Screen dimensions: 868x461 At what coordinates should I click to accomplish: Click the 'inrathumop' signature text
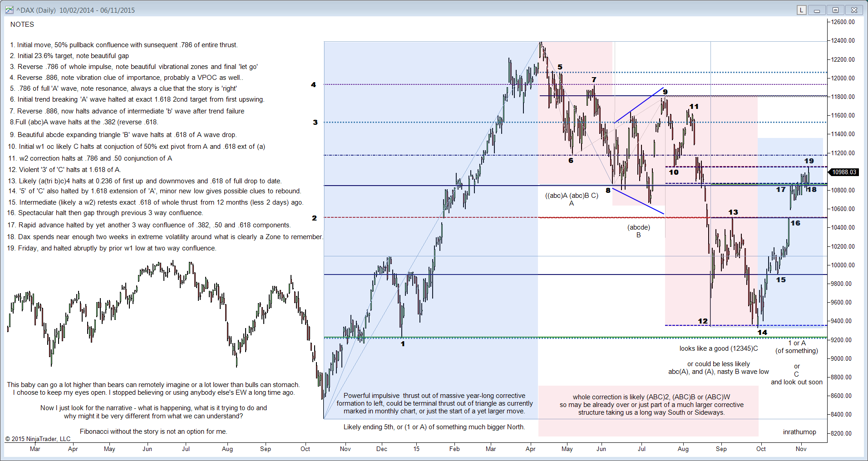coord(799,432)
